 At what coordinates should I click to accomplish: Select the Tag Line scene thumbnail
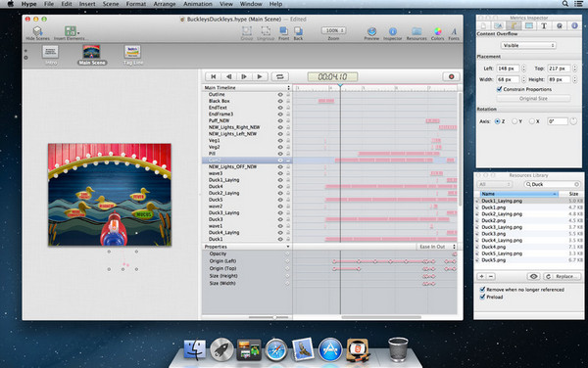(132, 54)
